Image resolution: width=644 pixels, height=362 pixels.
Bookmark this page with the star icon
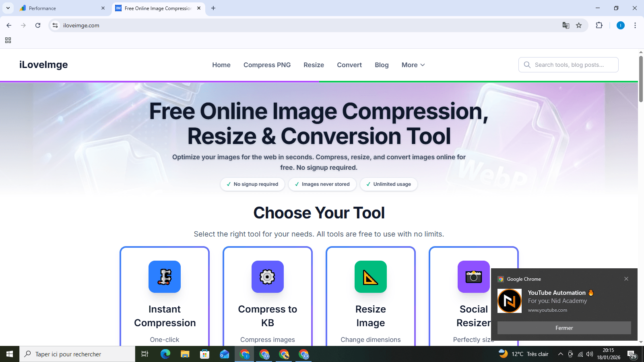(579, 25)
